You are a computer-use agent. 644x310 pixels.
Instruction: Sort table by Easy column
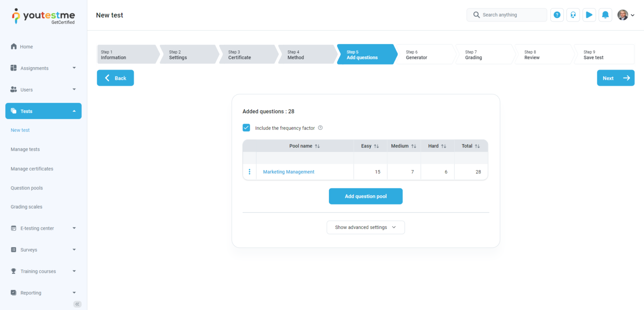(x=376, y=146)
